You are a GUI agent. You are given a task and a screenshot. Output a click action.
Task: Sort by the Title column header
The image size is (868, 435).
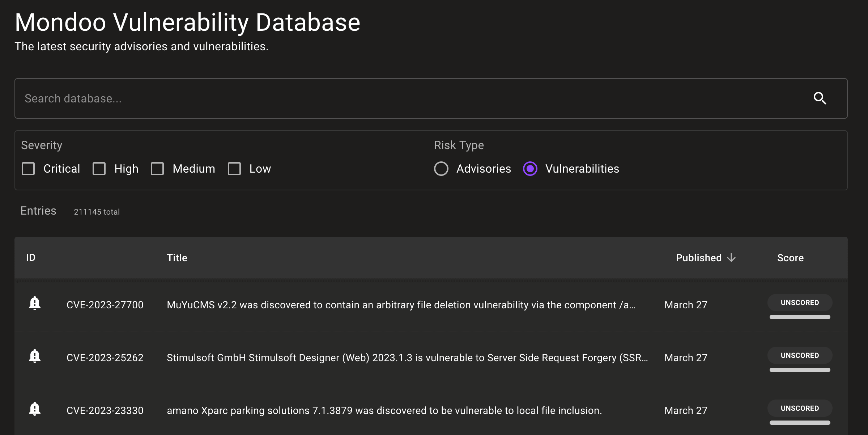tap(177, 258)
